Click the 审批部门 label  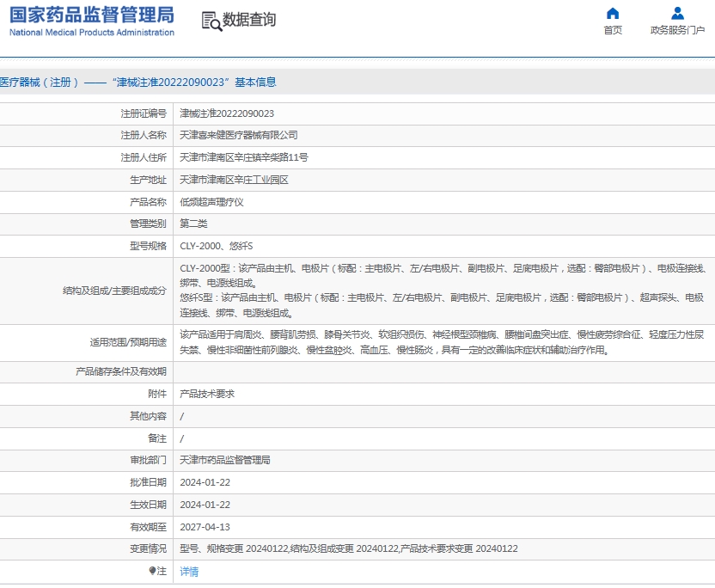148,460
